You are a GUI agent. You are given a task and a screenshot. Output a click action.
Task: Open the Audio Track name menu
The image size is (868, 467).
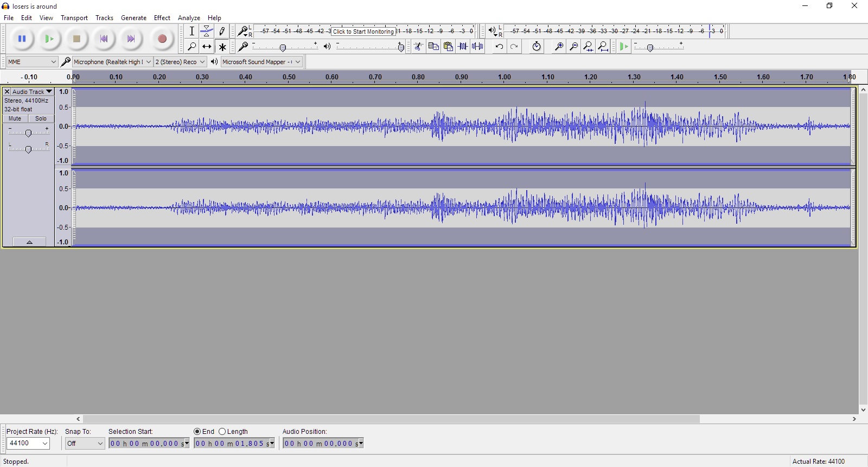(x=32, y=92)
